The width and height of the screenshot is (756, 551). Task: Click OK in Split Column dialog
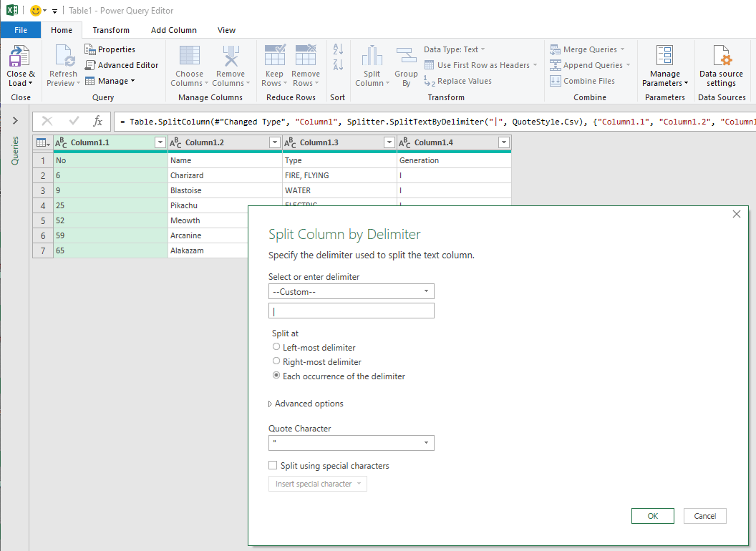(x=653, y=516)
